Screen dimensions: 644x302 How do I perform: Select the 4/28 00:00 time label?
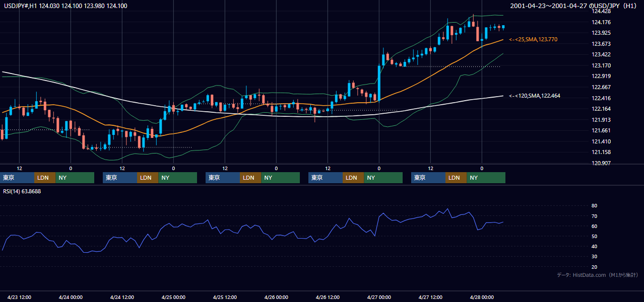(482, 297)
